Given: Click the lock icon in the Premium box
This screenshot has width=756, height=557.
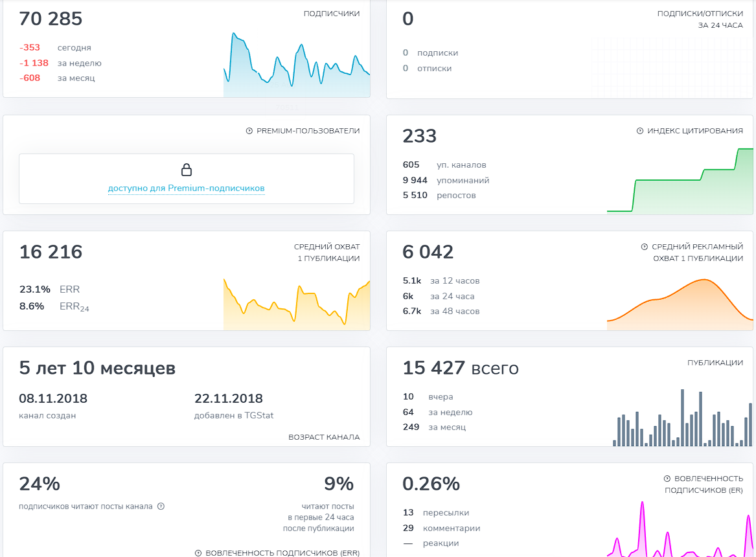Looking at the screenshot, I should (x=187, y=169).
